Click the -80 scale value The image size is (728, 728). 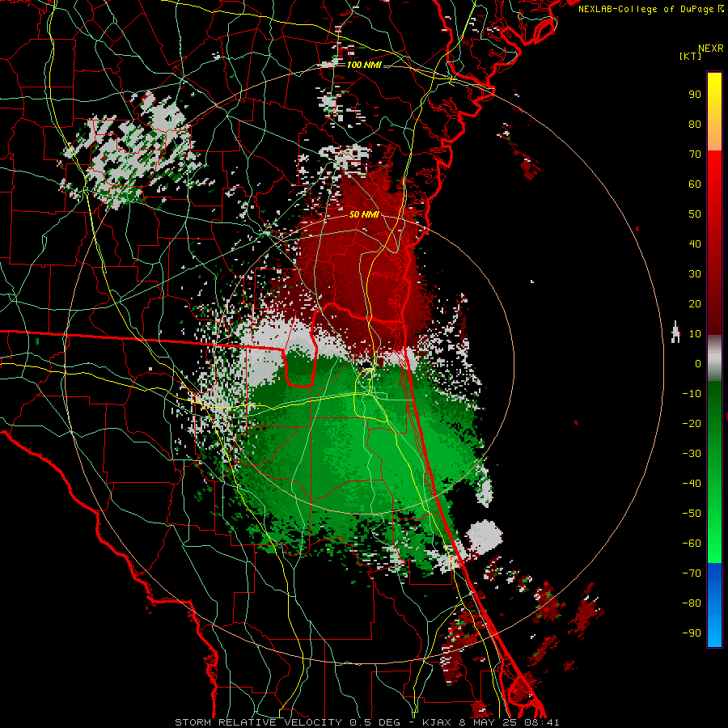[x=692, y=603]
